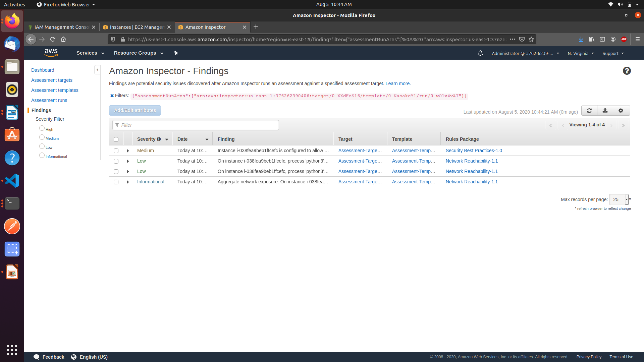Open Assessment targets in sidebar
This screenshot has width=644, height=362.
pos(51,80)
